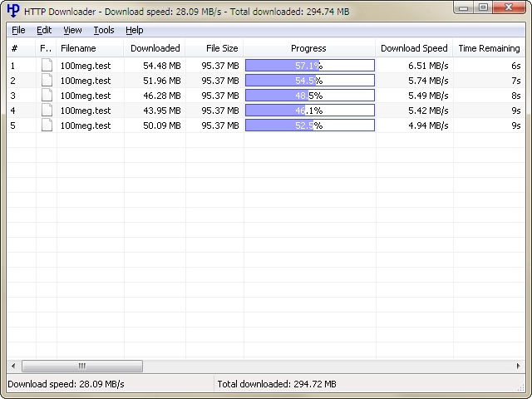Click the HTTP Downloader app icon in title bar
532x399 pixels.
pos(13,11)
